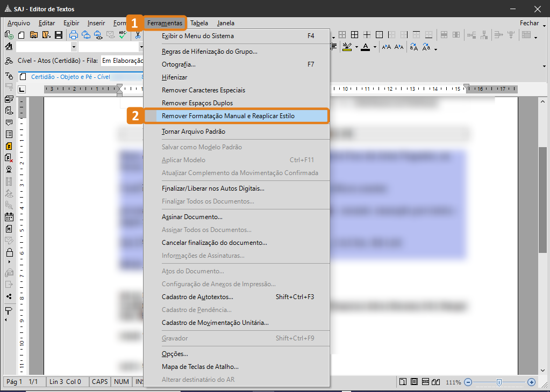Choose Opções menu entry

pos(237,354)
